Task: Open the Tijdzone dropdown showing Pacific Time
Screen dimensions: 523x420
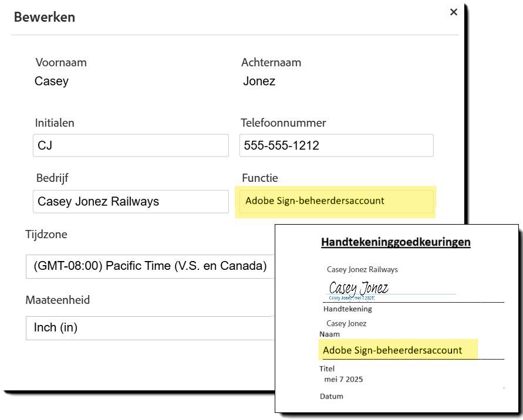Action: pyautogui.click(x=150, y=266)
